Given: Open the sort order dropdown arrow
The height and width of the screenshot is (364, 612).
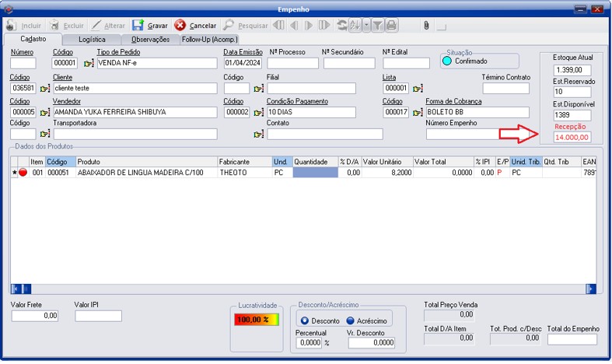Looking at the screenshot, I should point(366,26).
